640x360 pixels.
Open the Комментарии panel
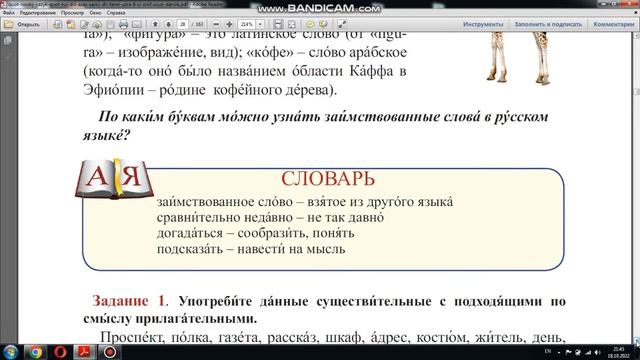click(614, 24)
